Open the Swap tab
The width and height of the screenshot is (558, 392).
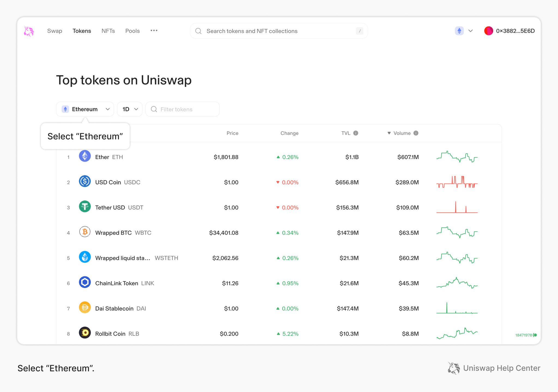point(55,31)
